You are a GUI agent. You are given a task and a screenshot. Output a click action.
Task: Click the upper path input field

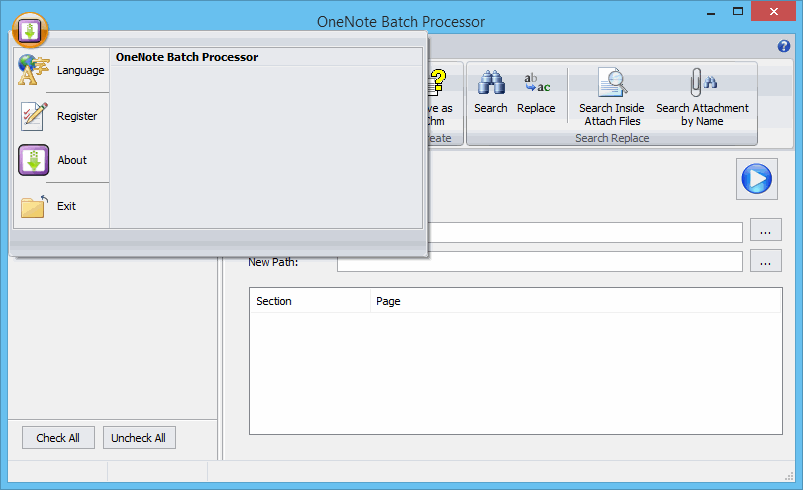tap(585, 232)
